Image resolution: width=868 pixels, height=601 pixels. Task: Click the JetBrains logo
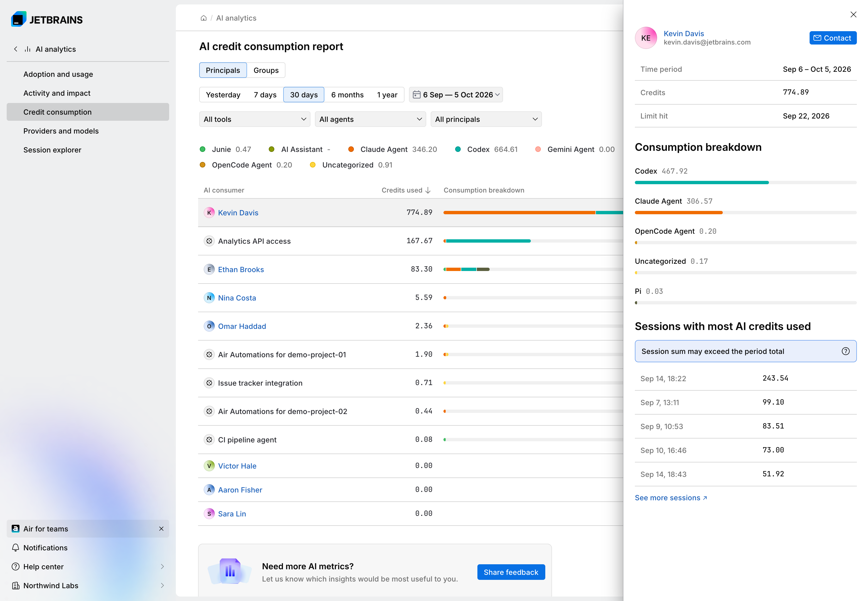click(x=47, y=19)
